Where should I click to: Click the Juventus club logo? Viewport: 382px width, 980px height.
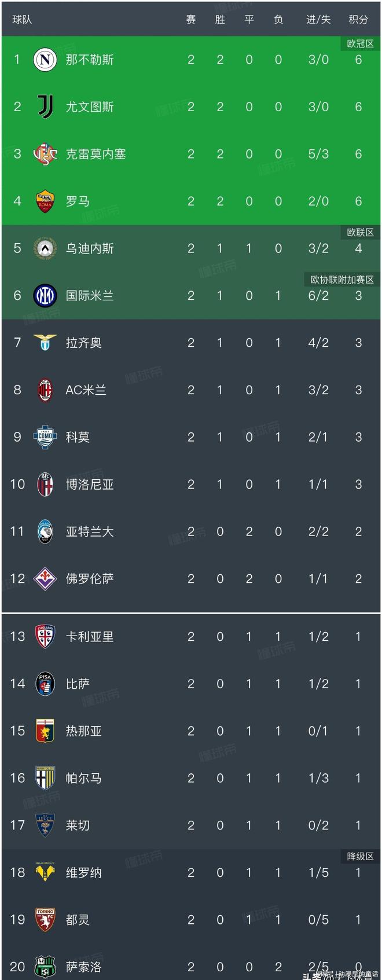[x=45, y=107]
